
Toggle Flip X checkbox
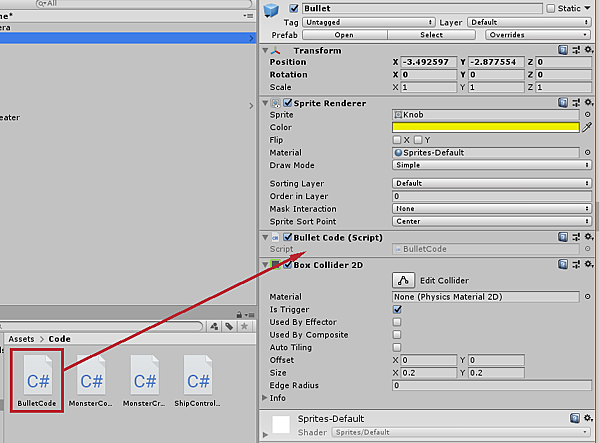click(397, 140)
